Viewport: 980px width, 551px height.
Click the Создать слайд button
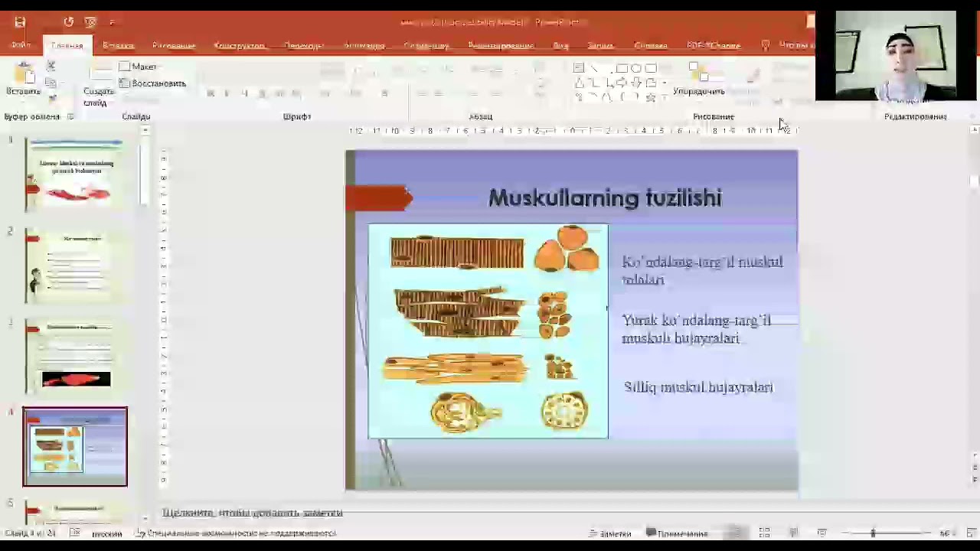click(98, 86)
